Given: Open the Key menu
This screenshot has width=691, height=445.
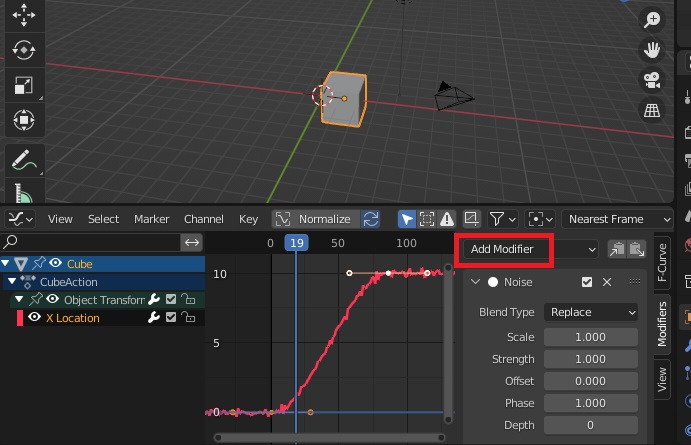Looking at the screenshot, I should pos(248,219).
